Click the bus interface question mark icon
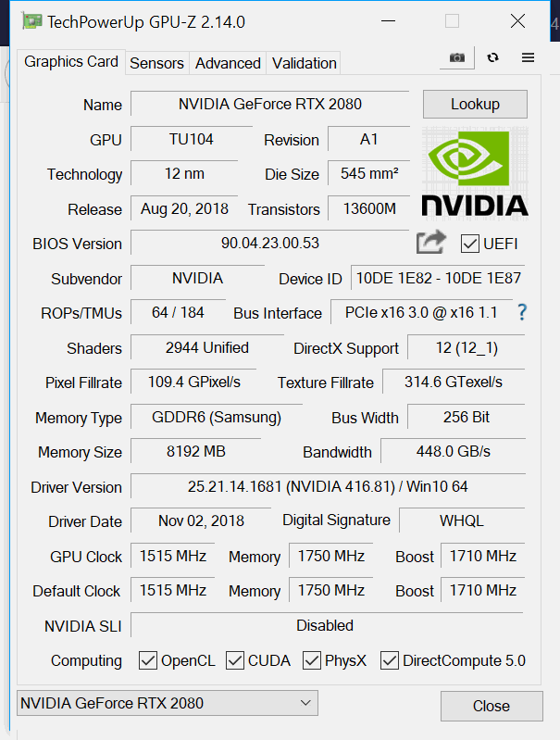 [522, 312]
